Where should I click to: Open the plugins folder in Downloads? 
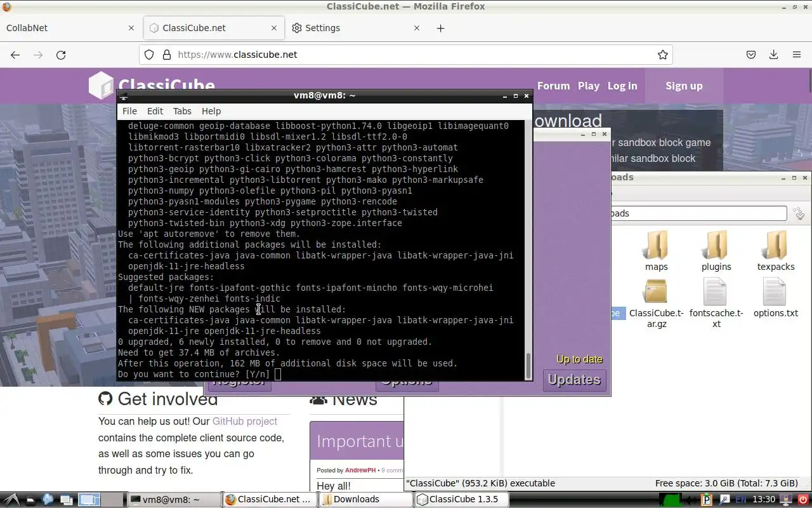tap(716, 251)
